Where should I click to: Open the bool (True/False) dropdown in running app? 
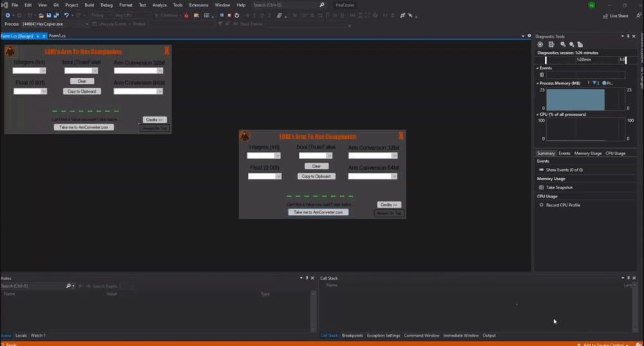[x=329, y=156]
